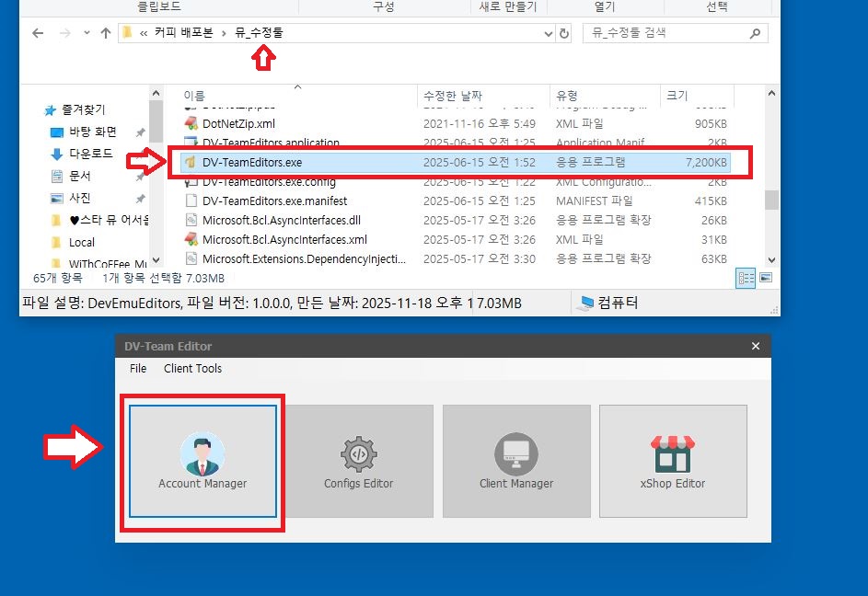Expand the address bar history dropdown
The image size is (868, 596).
[x=548, y=33]
